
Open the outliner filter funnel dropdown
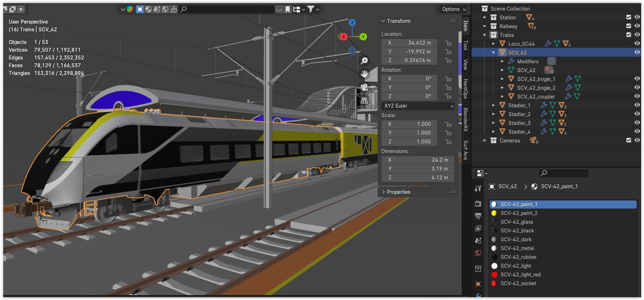tap(313, 9)
